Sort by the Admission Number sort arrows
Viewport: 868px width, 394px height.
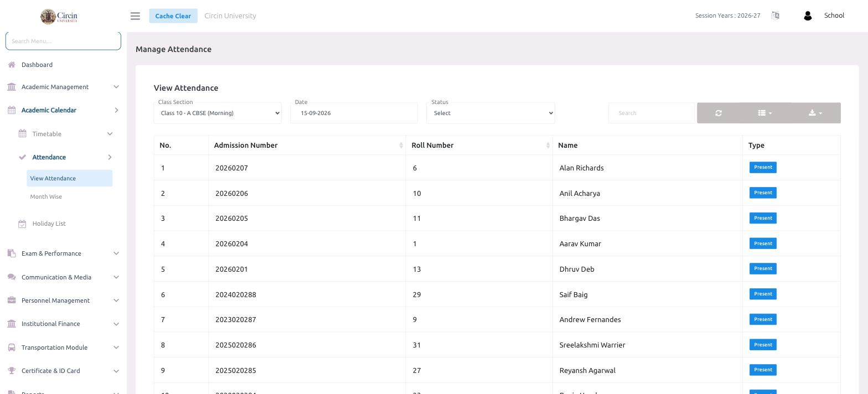[401, 145]
